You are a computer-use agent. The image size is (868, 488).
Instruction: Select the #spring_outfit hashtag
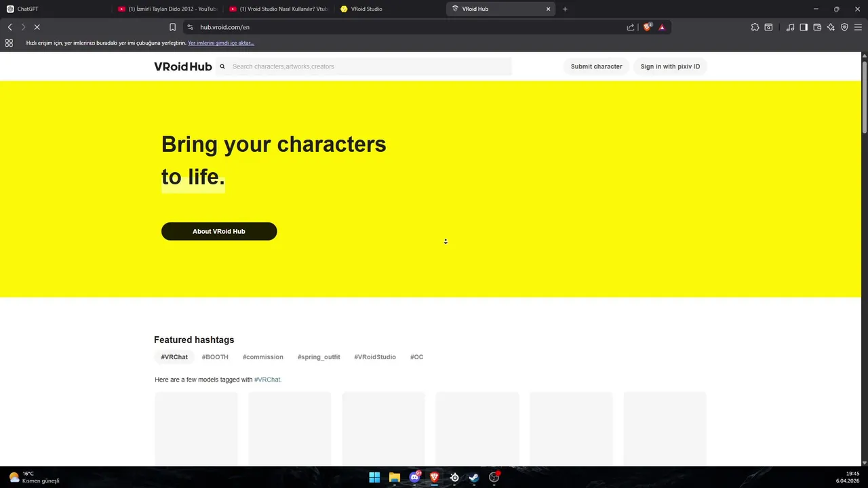[319, 357]
